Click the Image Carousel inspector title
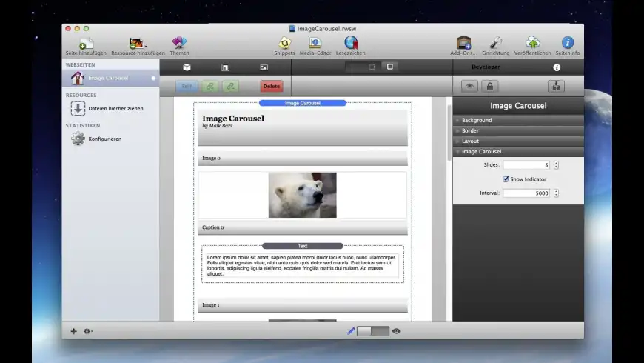The width and height of the screenshot is (644, 363). pyautogui.click(x=518, y=106)
